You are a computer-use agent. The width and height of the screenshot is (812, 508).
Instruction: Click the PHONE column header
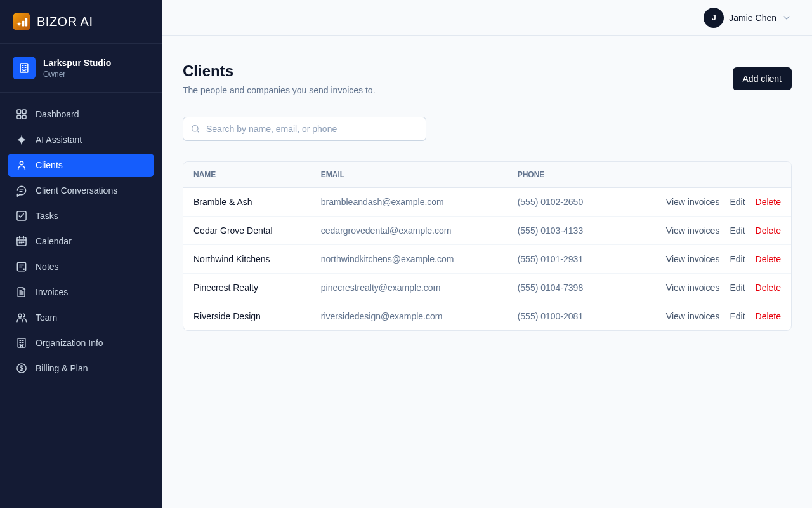coord(531,175)
